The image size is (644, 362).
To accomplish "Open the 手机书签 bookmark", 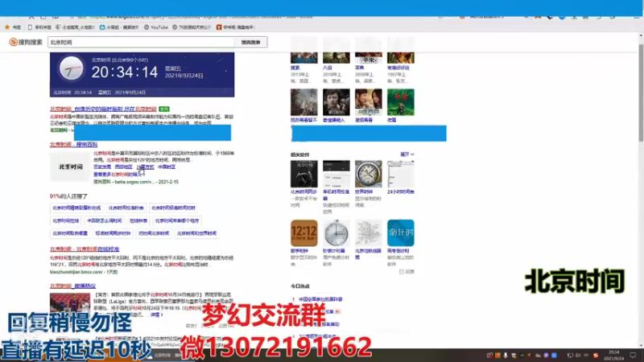I will [x=39, y=27].
